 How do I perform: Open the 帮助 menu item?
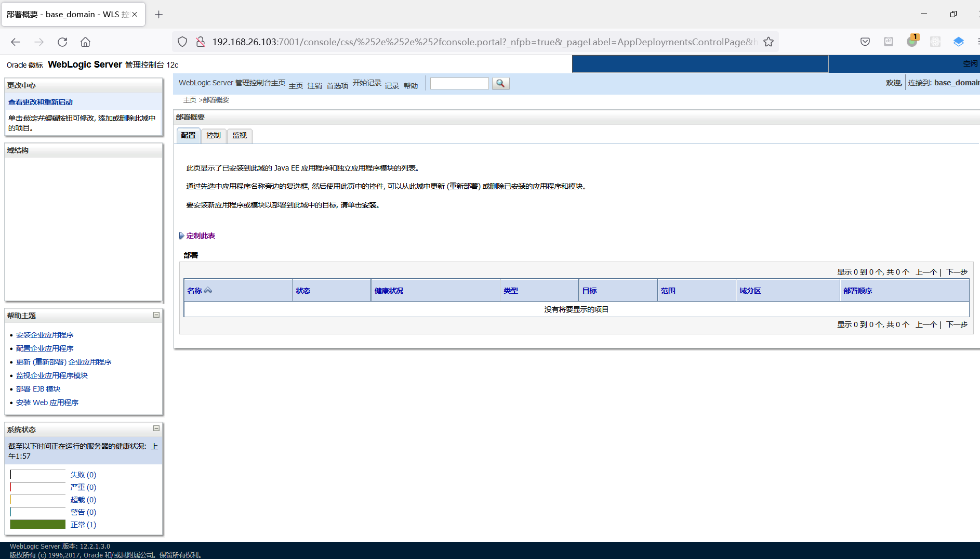click(410, 86)
